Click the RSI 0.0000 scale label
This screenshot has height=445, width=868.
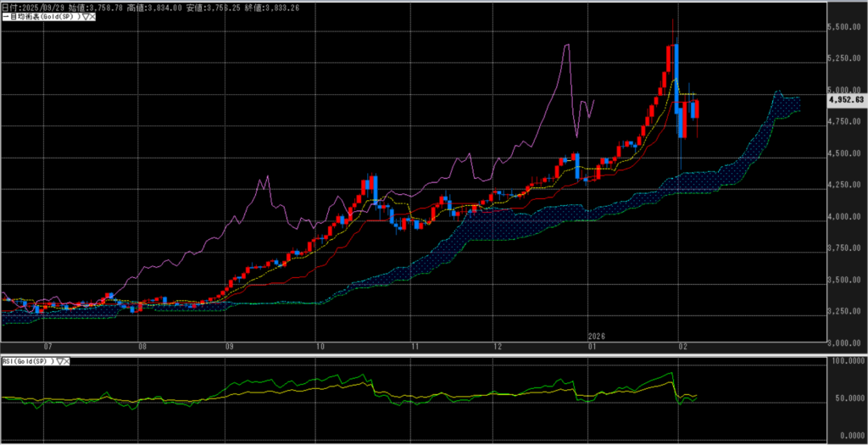coord(848,434)
